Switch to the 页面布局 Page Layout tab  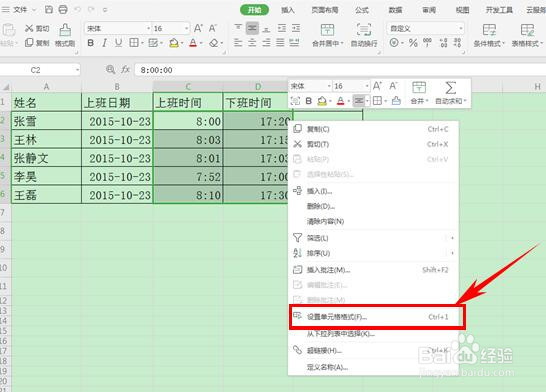(325, 10)
